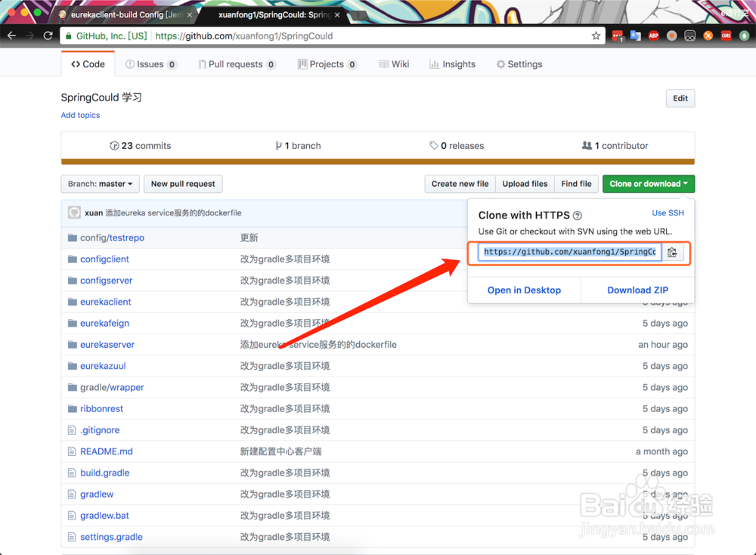Open the gradle/wrapper folder

(x=112, y=387)
